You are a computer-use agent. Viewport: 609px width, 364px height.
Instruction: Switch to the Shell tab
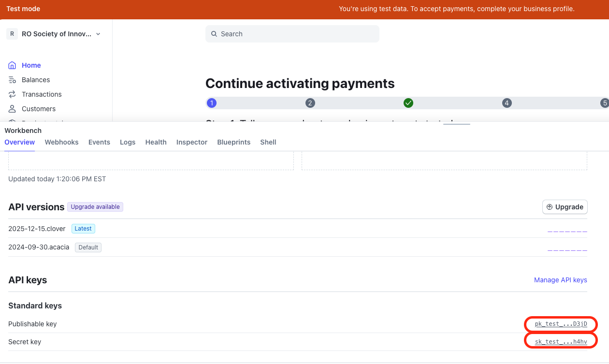coord(268,142)
